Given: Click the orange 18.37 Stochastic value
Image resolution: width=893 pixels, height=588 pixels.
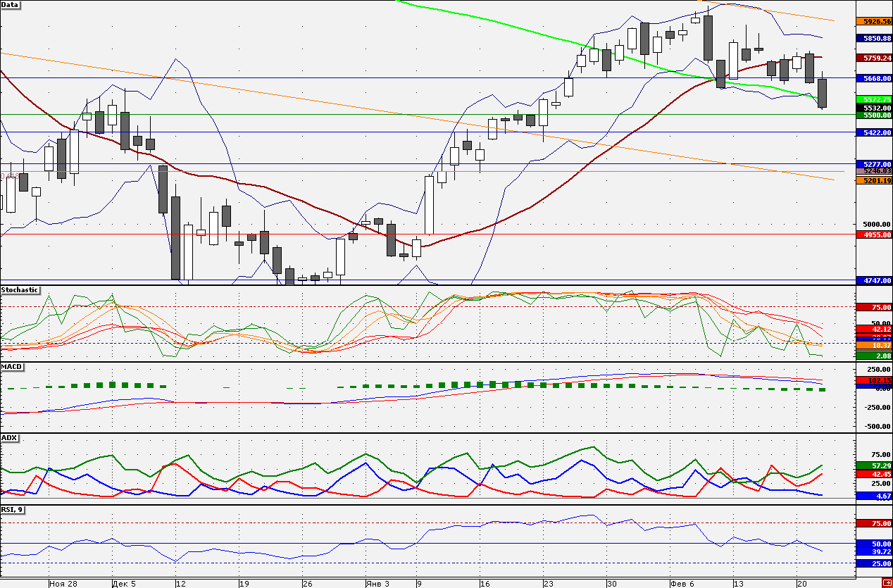Looking at the screenshot, I should click(873, 346).
